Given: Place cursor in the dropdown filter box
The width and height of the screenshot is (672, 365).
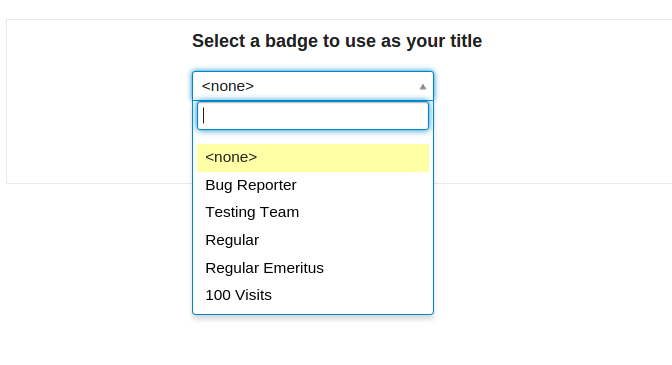Looking at the screenshot, I should tap(313, 116).
